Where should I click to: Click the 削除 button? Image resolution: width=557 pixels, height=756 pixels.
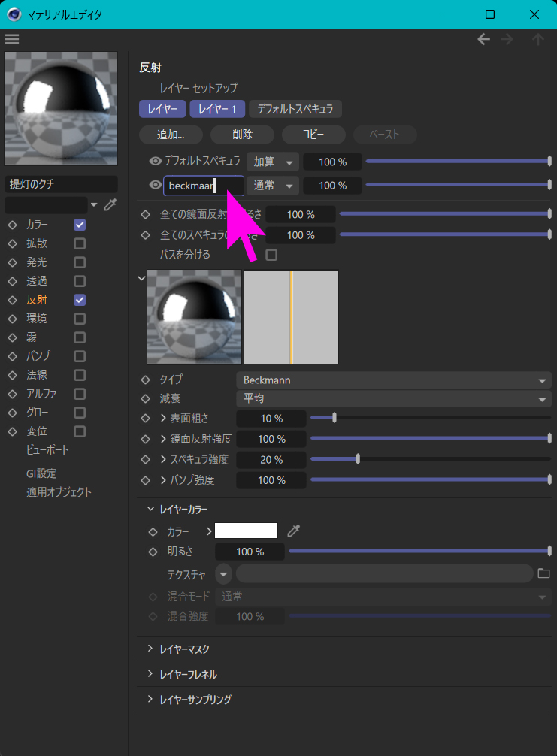(242, 135)
